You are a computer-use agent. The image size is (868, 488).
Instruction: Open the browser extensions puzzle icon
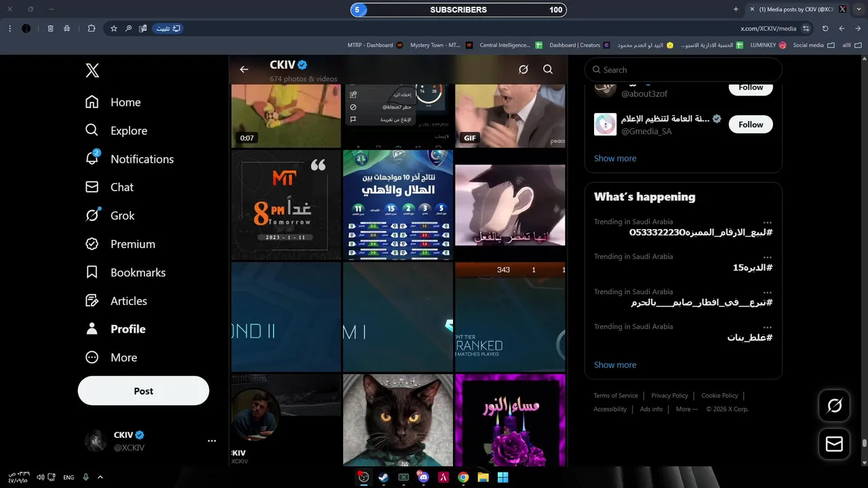point(92,28)
